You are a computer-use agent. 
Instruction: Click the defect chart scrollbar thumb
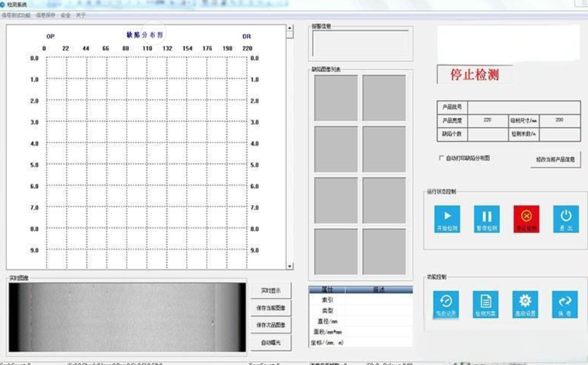pos(289,34)
